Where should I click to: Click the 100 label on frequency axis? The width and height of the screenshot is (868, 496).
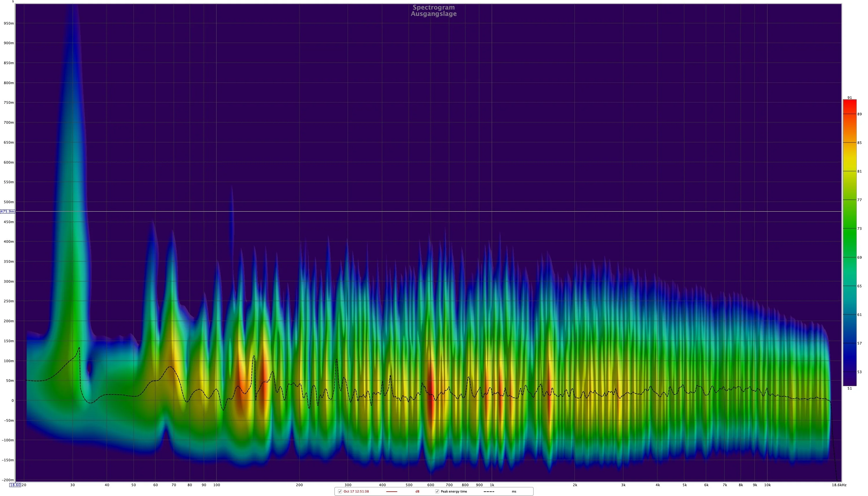(x=217, y=485)
